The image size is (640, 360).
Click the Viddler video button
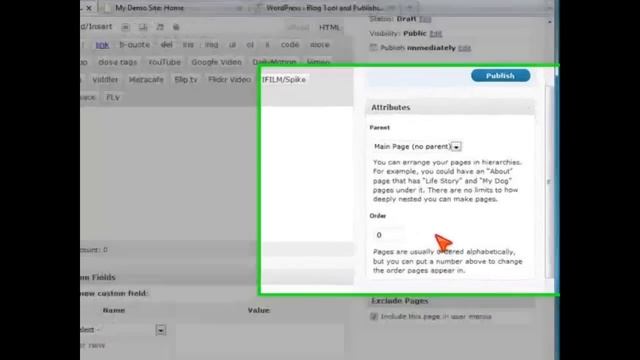[x=105, y=80]
